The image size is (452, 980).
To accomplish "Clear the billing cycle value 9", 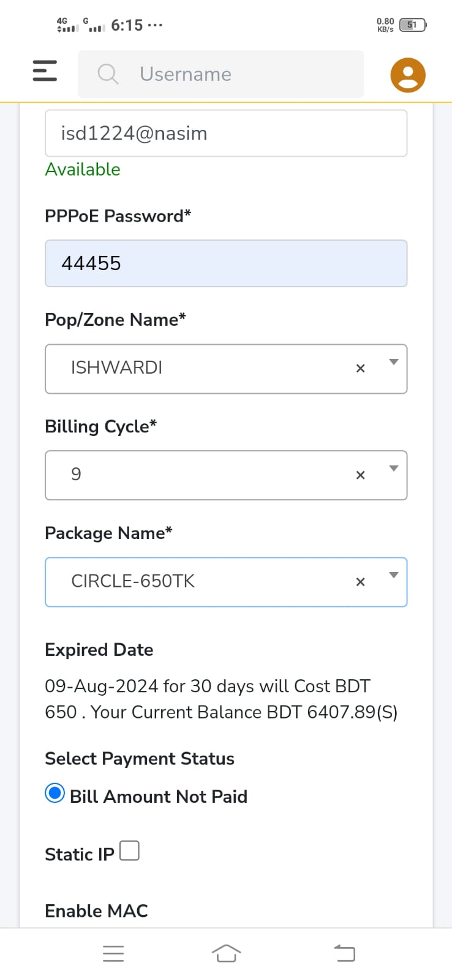I will 360,475.
